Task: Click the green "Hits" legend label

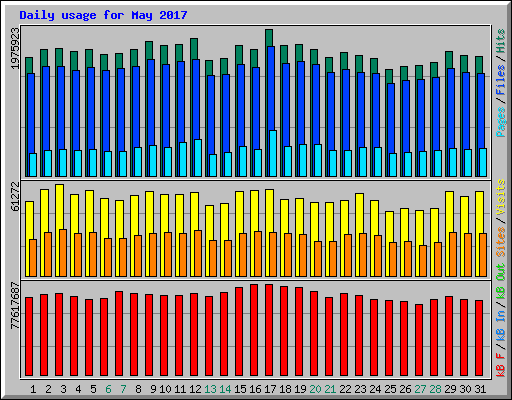Action: (x=501, y=41)
